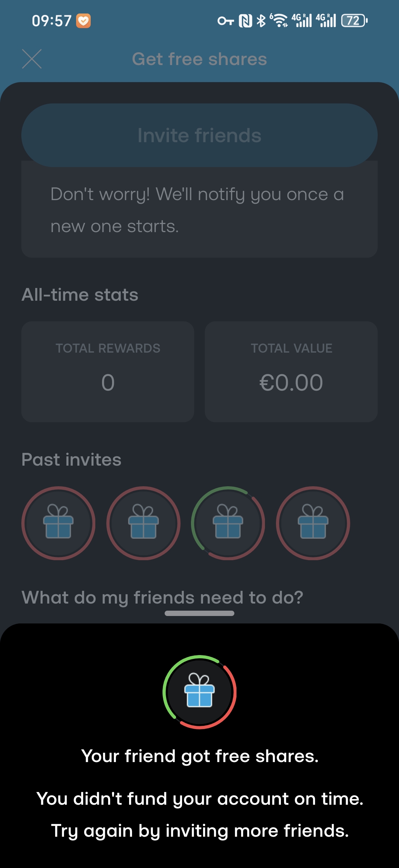This screenshot has height=868, width=399.
Task: Tap the Don't worry notification message card
Action: [199, 210]
